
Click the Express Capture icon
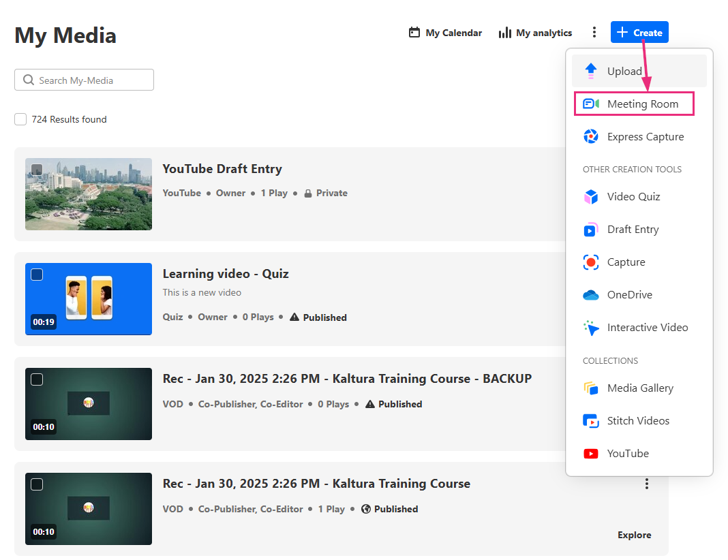tap(590, 136)
